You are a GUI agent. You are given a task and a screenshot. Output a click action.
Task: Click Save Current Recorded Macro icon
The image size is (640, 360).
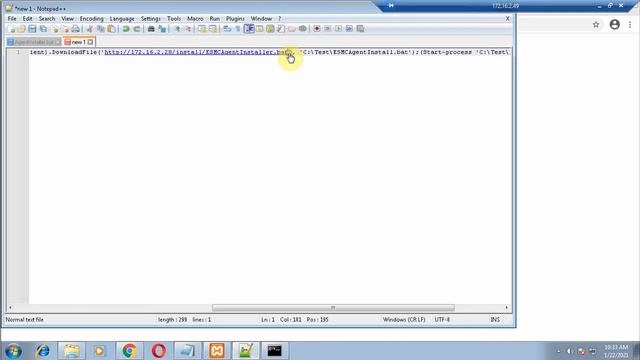click(360, 29)
